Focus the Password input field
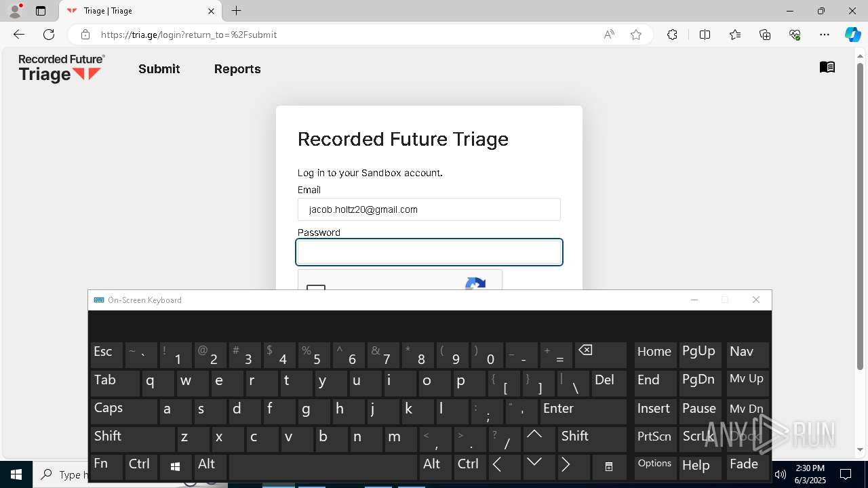The width and height of the screenshot is (868, 488). pos(429,252)
